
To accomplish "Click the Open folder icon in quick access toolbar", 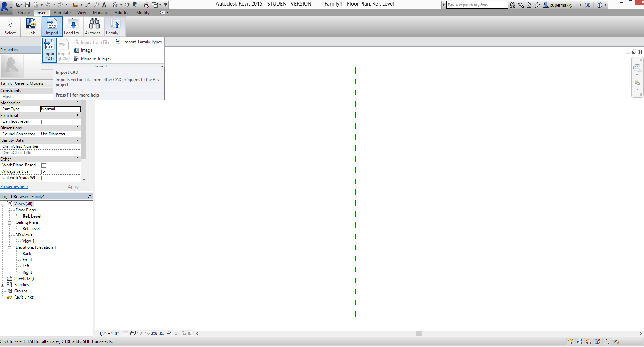I will tap(19, 4).
